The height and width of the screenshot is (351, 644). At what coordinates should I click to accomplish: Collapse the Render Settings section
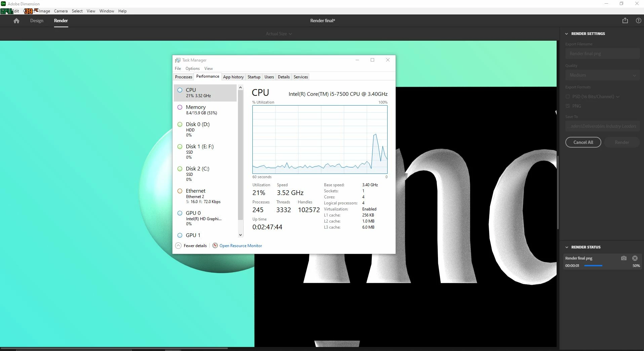pyautogui.click(x=566, y=34)
